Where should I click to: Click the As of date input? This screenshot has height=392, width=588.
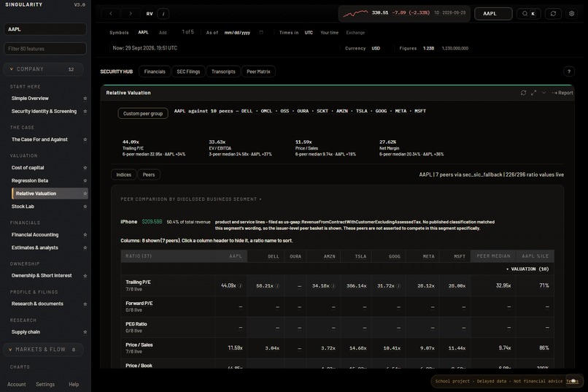237,33
